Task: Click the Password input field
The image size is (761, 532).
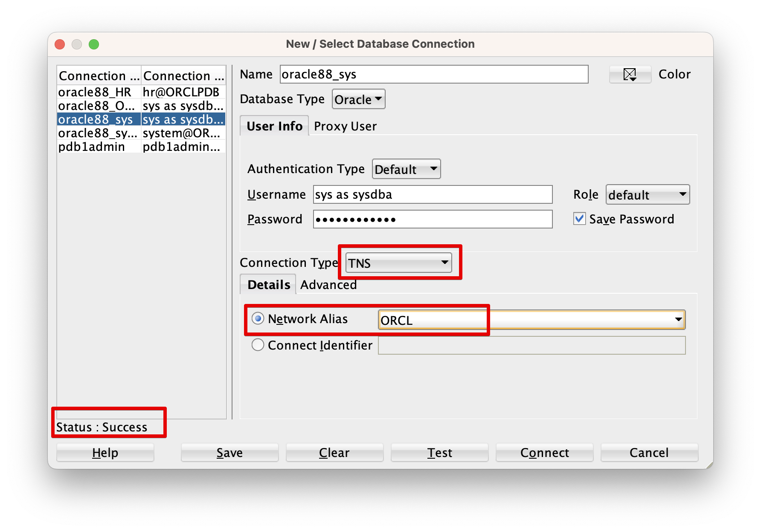Action: pyautogui.click(x=433, y=219)
